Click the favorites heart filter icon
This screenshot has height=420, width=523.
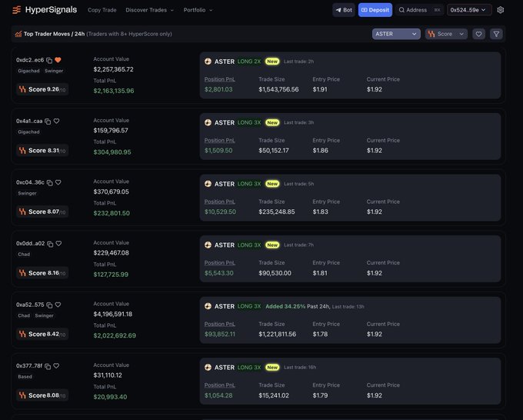478,34
